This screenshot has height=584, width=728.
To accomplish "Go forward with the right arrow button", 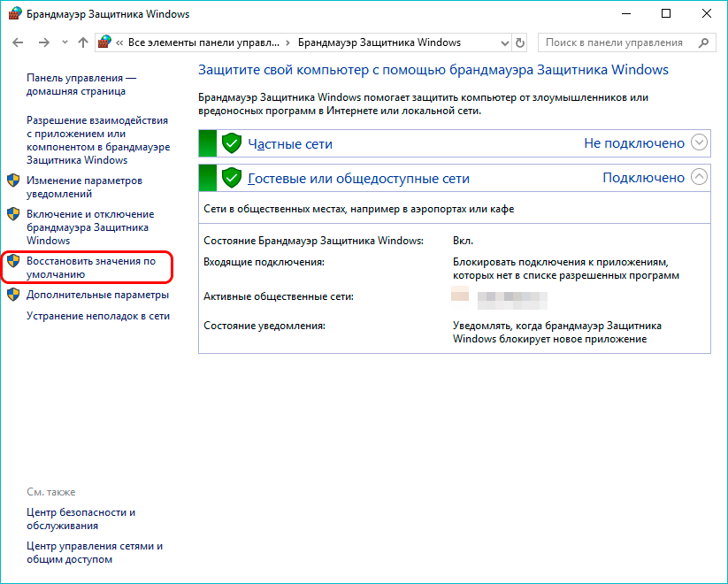I will [x=43, y=42].
